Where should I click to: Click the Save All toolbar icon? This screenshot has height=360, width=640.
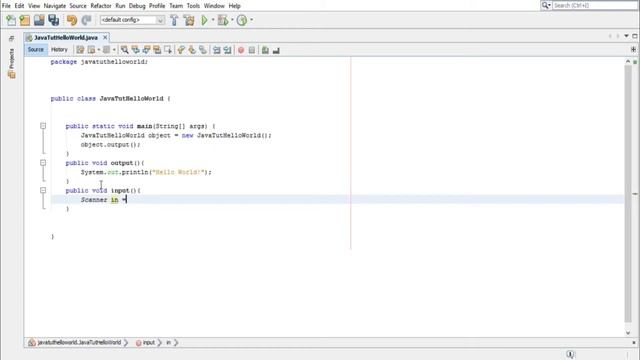[53, 20]
